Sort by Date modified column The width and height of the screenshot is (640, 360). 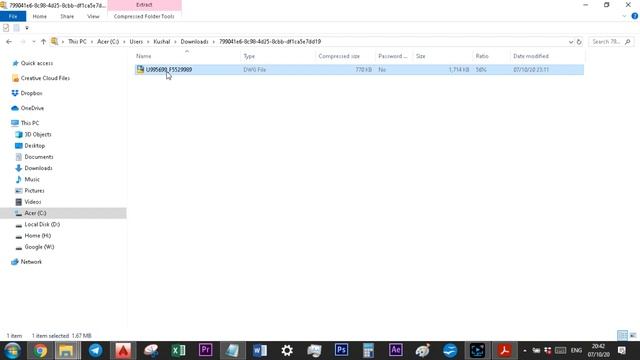[531, 56]
